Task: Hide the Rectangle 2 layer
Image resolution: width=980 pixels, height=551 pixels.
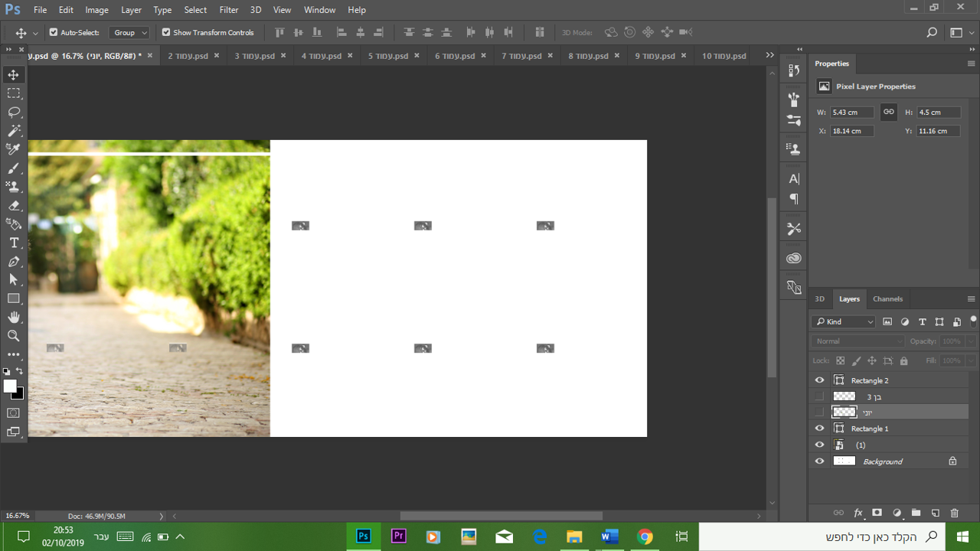Action: (x=819, y=380)
